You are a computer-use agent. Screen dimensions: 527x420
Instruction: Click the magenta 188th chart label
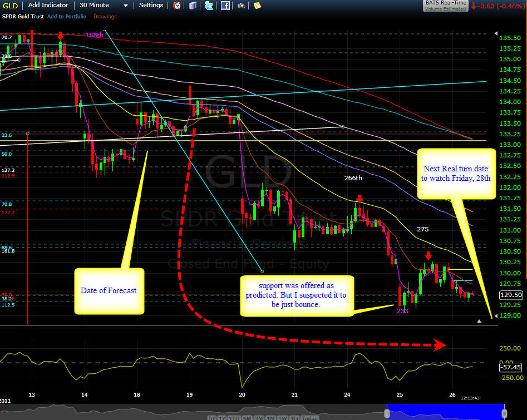tap(95, 35)
